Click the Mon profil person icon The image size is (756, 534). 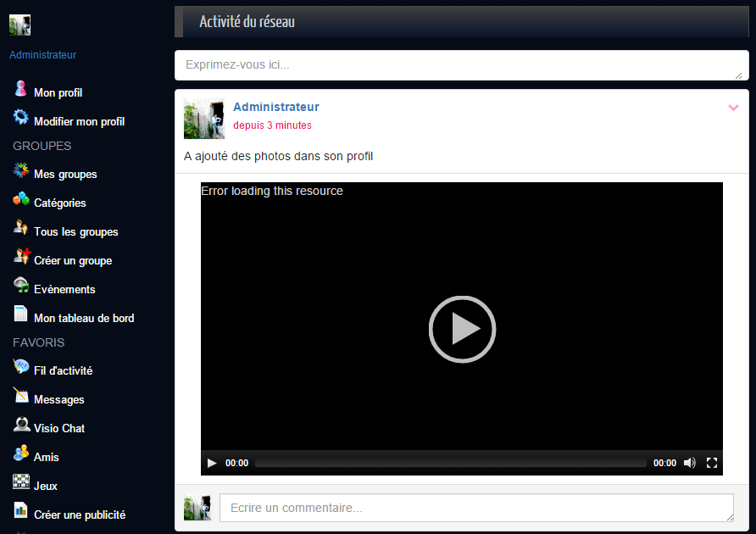tap(20, 89)
